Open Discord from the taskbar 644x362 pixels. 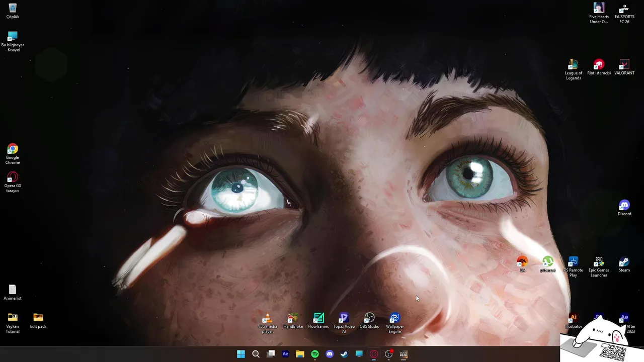pos(330,354)
